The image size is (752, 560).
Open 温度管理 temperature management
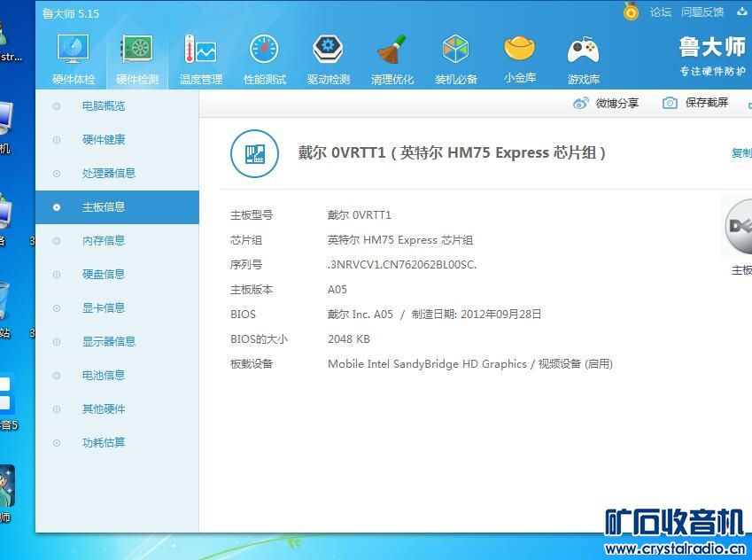click(201, 58)
